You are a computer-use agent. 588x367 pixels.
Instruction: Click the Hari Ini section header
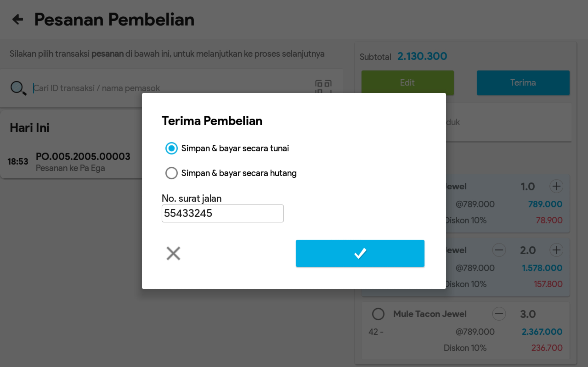[x=30, y=128]
